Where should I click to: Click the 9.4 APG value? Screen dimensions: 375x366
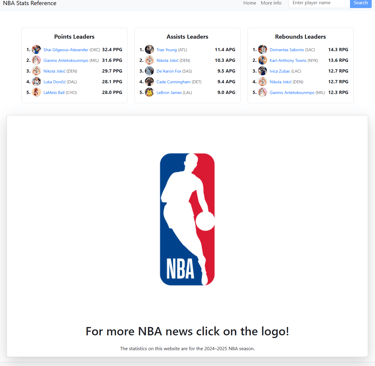pyautogui.click(x=226, y=82)
